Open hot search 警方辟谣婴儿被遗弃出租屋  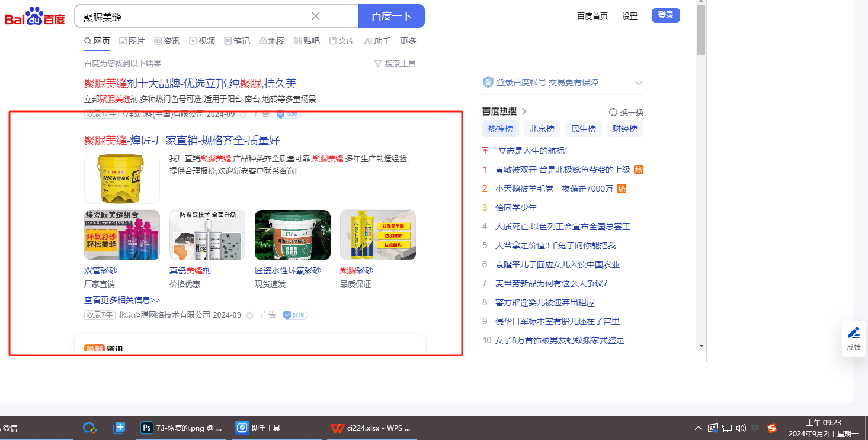(x=545, y=302)
